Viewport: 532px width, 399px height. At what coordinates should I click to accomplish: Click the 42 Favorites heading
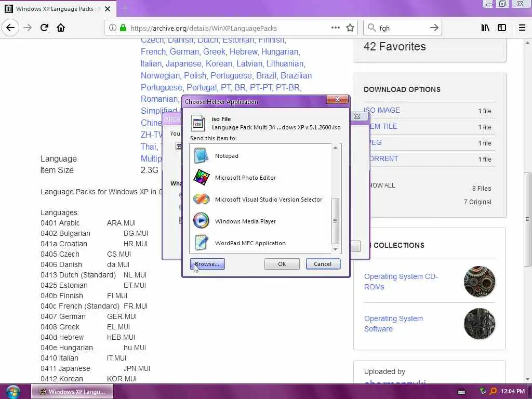(x=395, y=46)
